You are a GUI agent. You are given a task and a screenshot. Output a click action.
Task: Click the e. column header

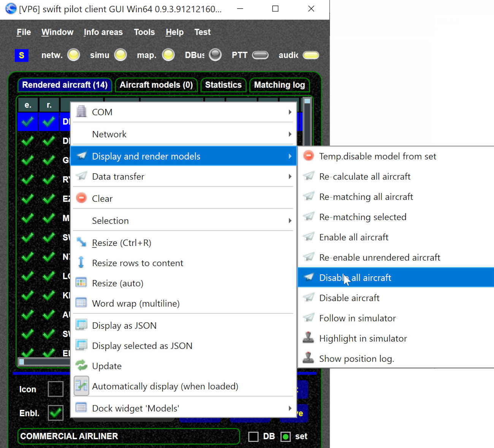point(28,105)
